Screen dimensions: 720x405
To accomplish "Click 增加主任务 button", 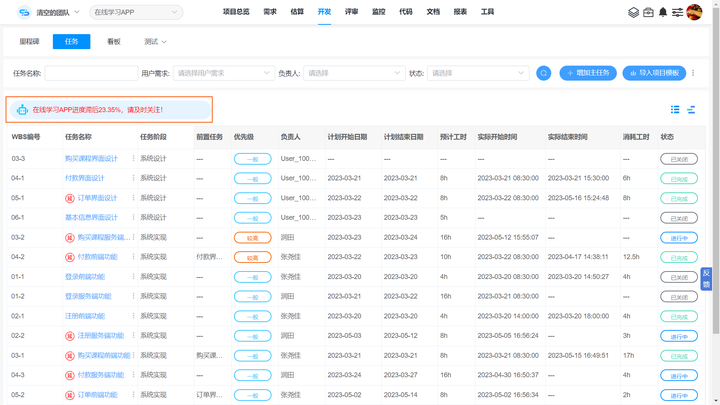I will pos(588,73).
